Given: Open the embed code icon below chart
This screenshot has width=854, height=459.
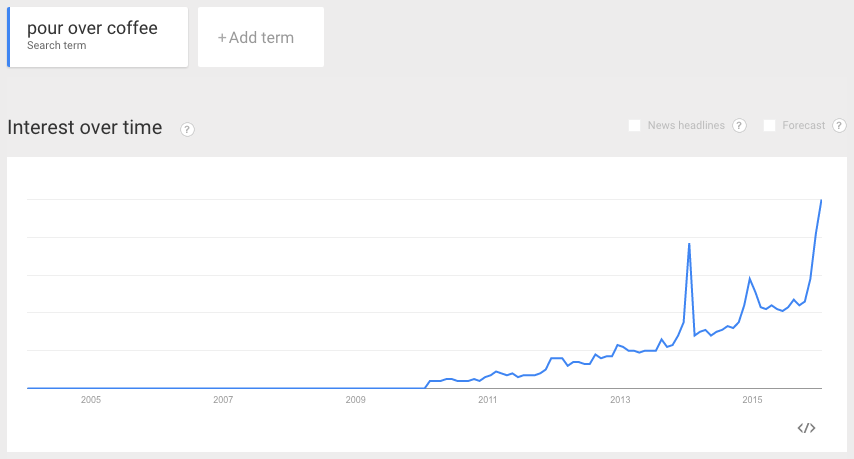Looking at the screenshot, I should point(806,428).
